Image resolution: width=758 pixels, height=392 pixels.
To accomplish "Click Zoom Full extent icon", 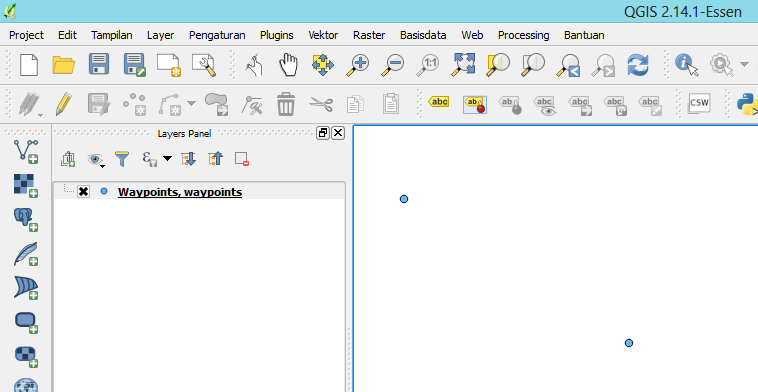I will (463, 65).
